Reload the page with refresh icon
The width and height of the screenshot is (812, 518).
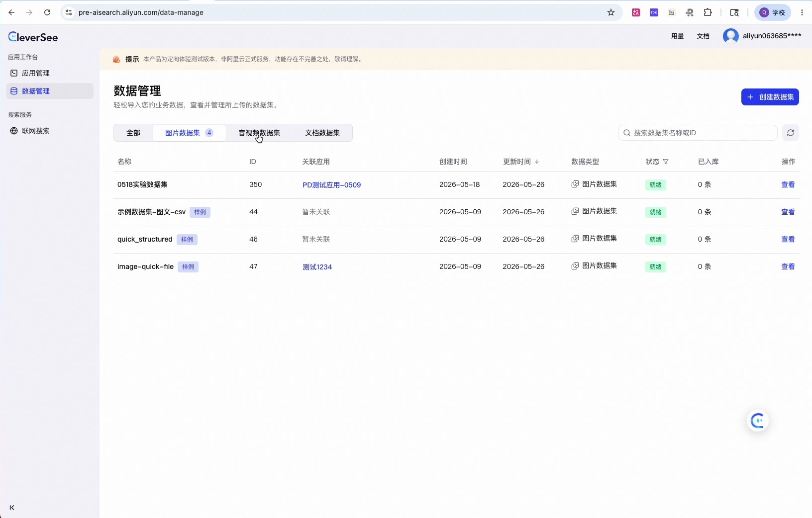[x=47, y=12]
